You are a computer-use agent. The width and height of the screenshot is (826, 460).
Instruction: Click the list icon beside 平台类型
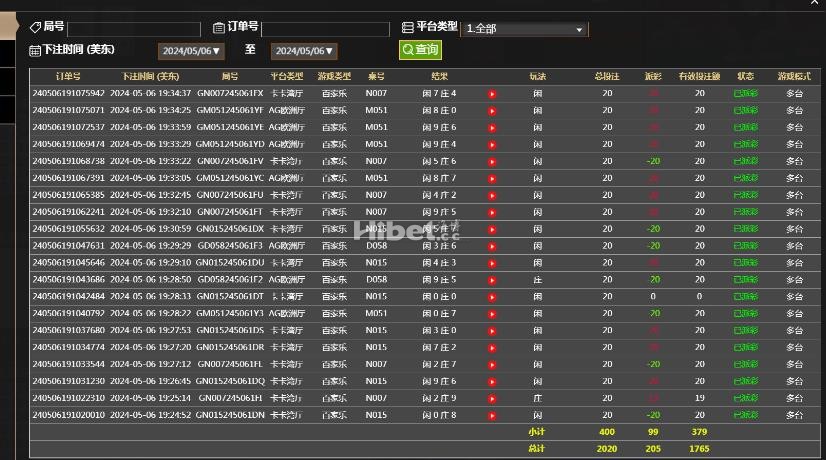pyautogui.click(x=408, y=27)
